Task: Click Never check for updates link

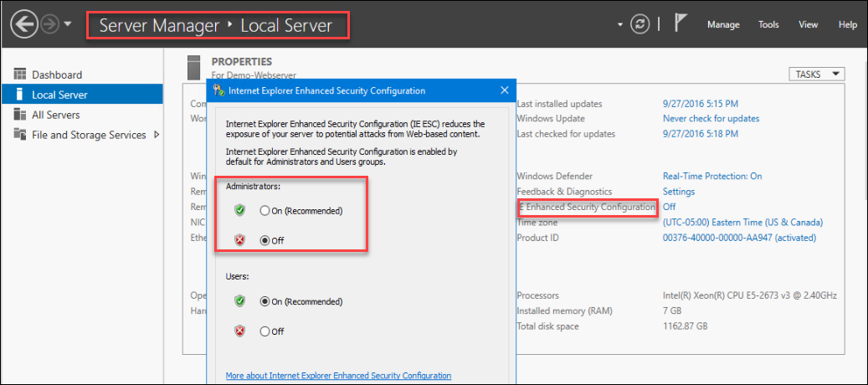Action: tap(711, 118)
